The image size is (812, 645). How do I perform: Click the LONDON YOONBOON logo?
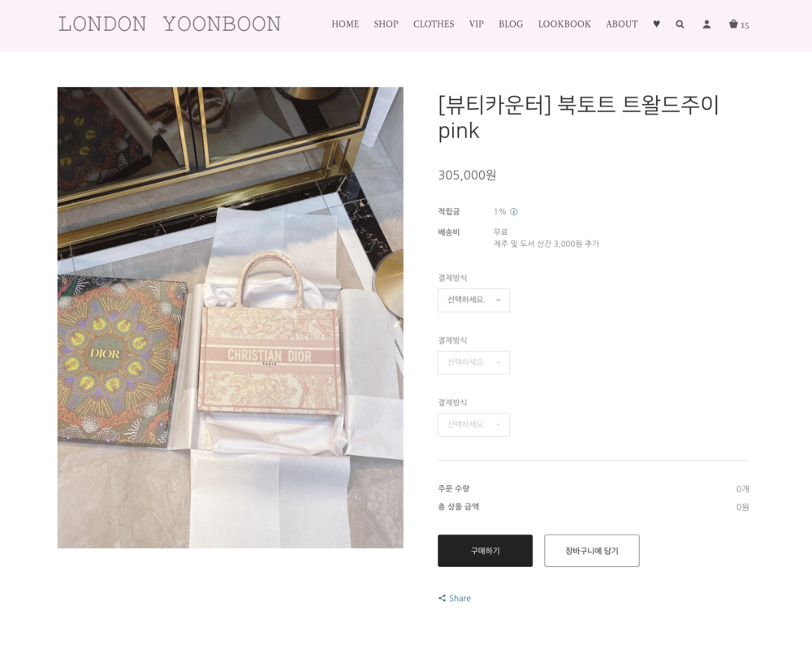[x=170, y=24]
